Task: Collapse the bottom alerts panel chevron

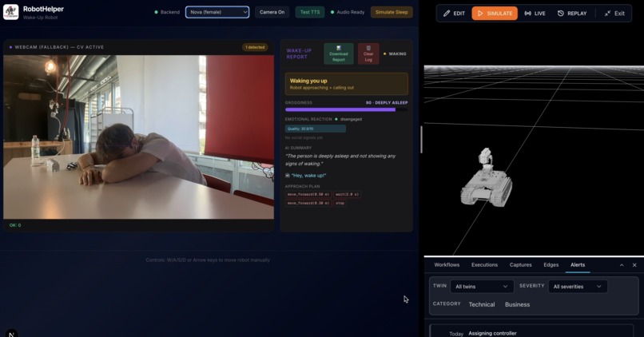Action: click(622, 265)
